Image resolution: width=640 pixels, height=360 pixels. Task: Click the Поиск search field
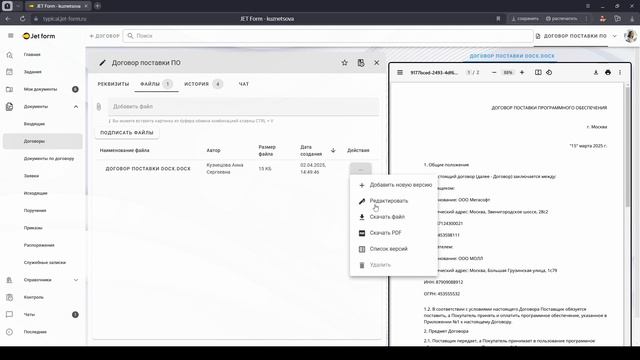[328, 36]
